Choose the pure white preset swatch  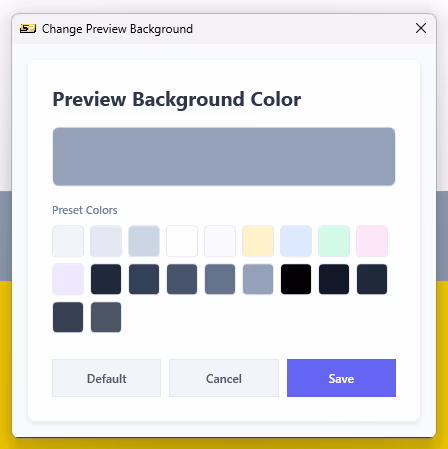pyautogui.click(x=182, y=241)
